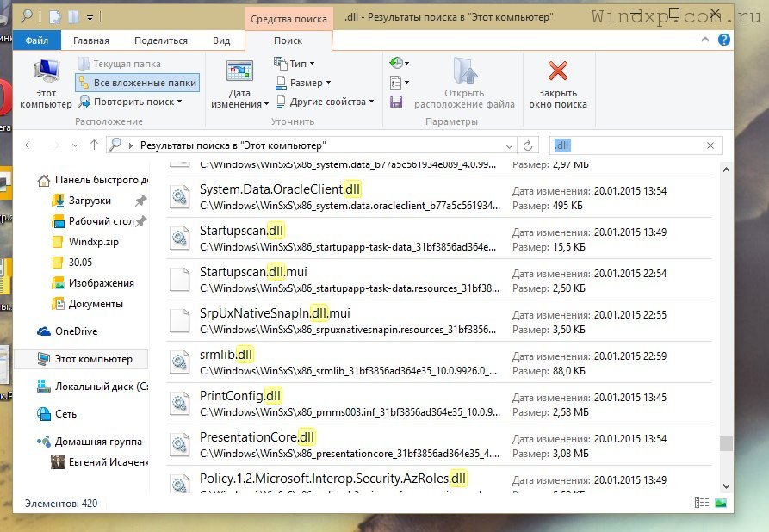Open recent searches clock icon dropdown
The image size is (769, 532).
[x=399, y=63]
